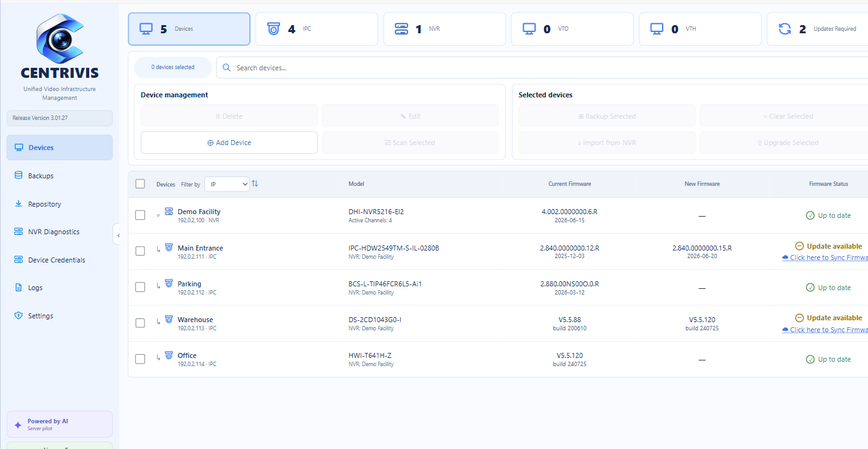Screen dimensions: 868x449
Task: Filter by the 0 VTO summary card
Action: pos(572,29)
